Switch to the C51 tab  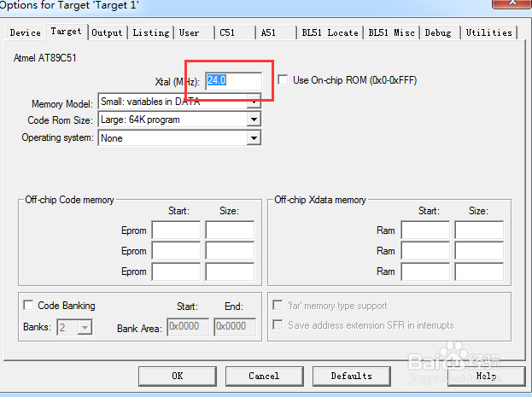235,33
